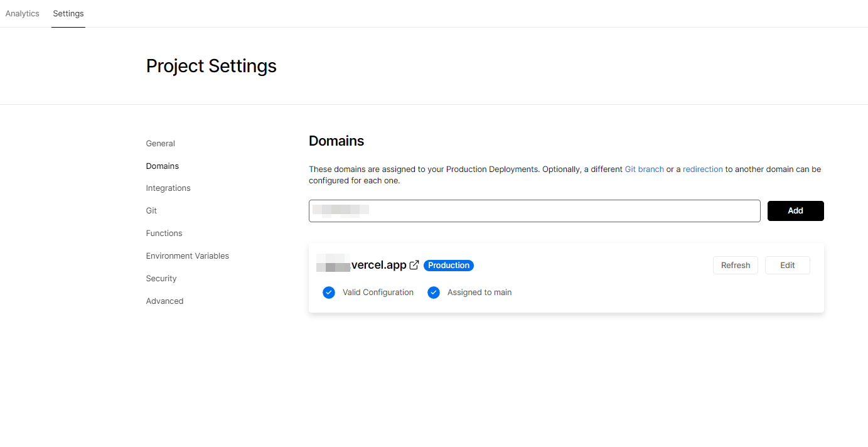868x447 pixels.
Task: Select Domains in the settings sidebar
Action: [163, 166]
